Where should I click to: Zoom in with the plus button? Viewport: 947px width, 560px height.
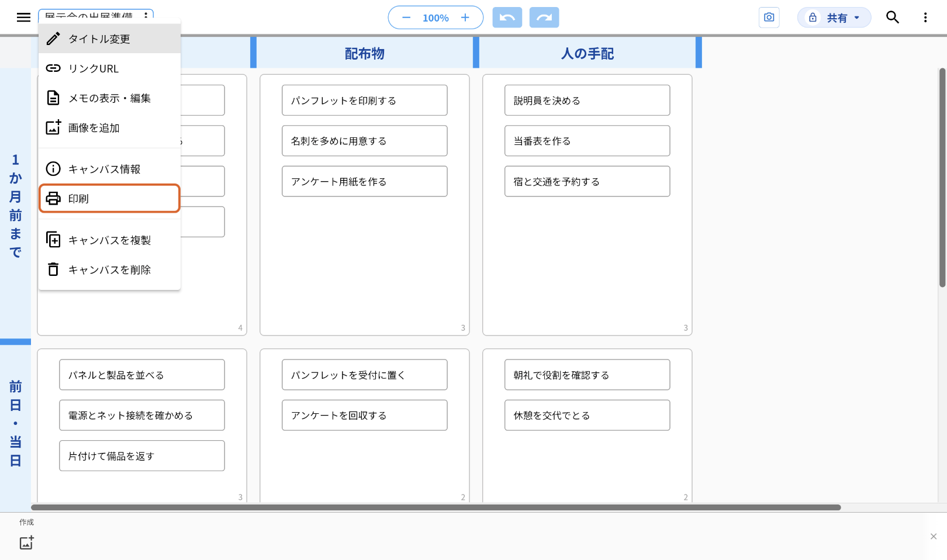coord(465,18)
